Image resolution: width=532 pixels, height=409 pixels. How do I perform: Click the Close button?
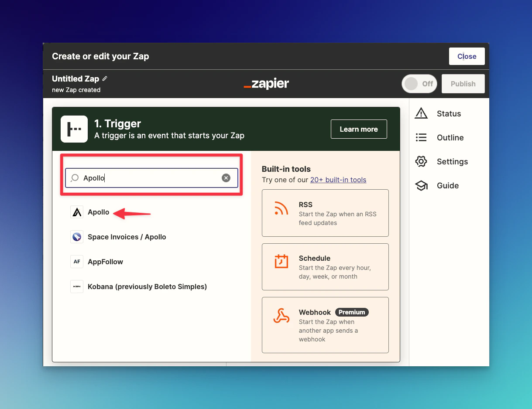click(x=467, y=56)
